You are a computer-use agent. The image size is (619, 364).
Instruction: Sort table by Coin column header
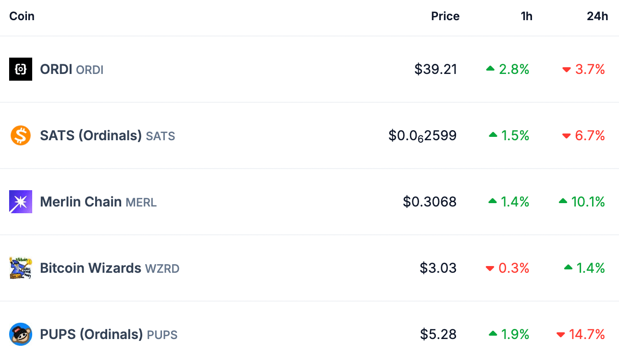(22, 16)
